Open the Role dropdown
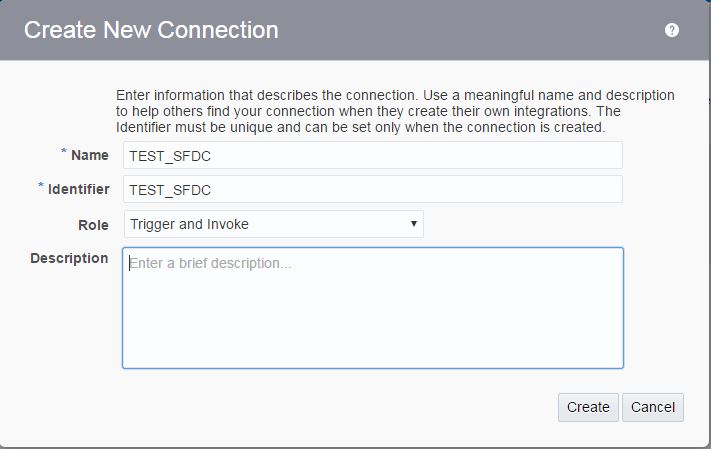This screenshot has height=449, width=711. coord(273,224)
